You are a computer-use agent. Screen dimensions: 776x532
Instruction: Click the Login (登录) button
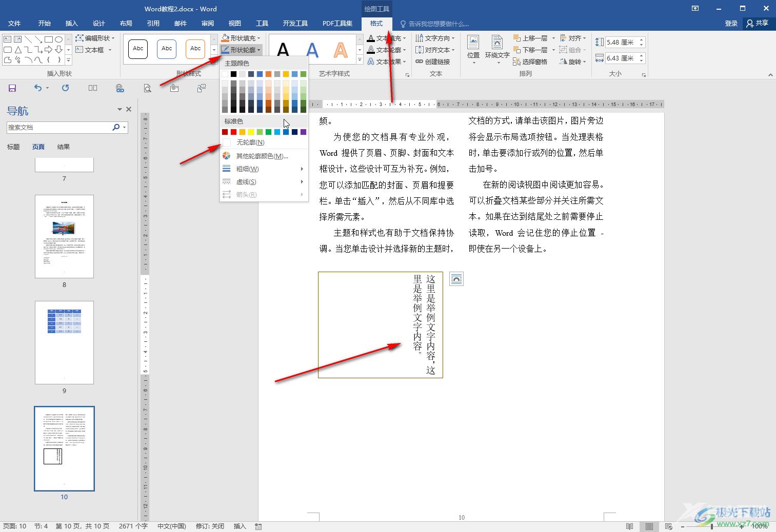(731, 24)
